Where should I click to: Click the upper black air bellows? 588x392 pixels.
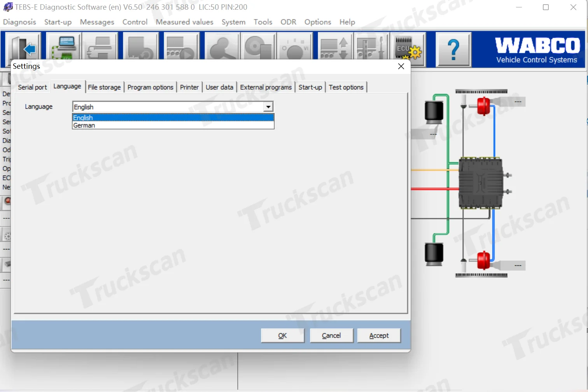[434, 112]
